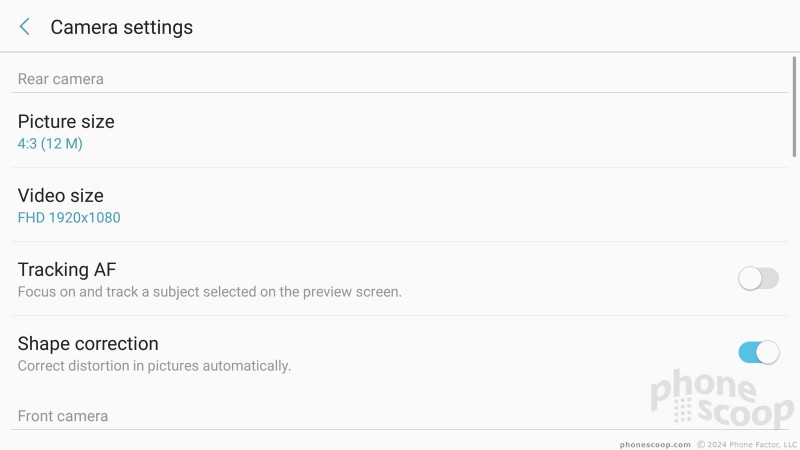The height and width of the screenshot is (450, 800).
Task: Click the Camera settings title
Action: tap(121, 27)
